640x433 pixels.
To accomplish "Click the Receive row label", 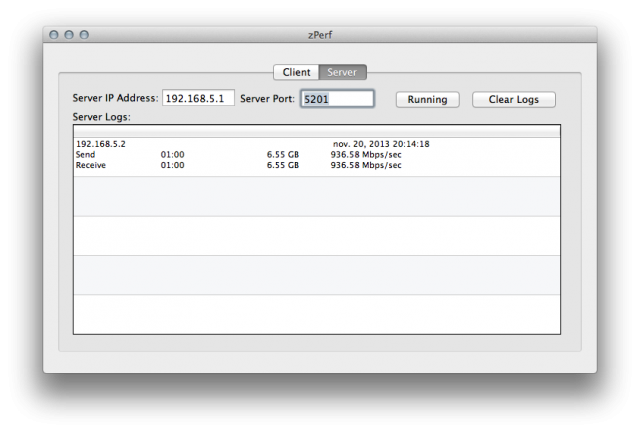I will [x=91, y=165].
